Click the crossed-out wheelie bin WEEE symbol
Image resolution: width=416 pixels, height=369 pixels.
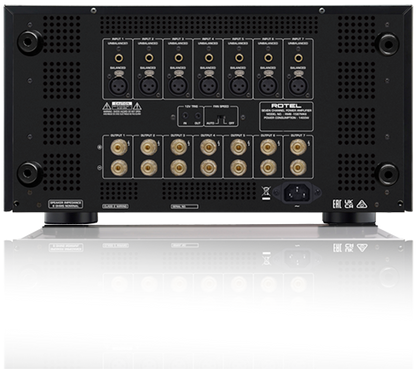pos(266,193)
